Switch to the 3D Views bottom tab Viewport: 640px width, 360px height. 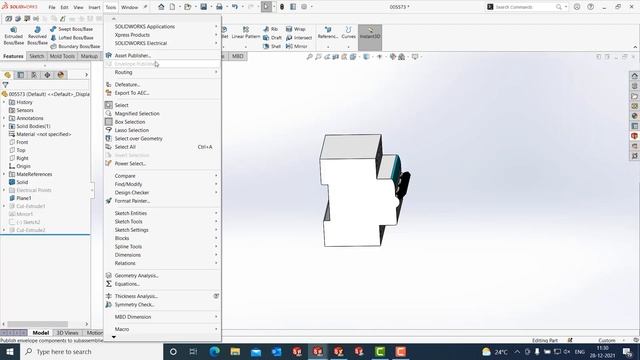click(x=67, y=333)
